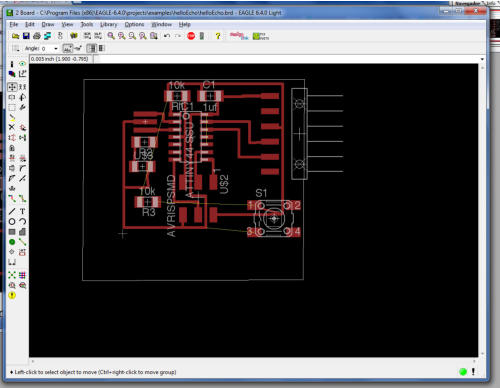The height and width of the screenshot is (388, 500).
Task: Select the Show (eye) tool
Action: (x=22, y=64)
